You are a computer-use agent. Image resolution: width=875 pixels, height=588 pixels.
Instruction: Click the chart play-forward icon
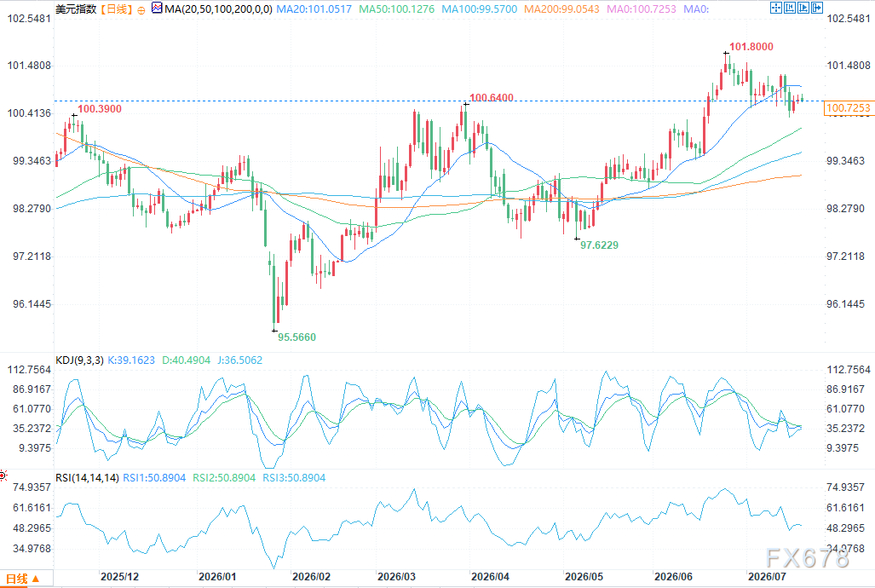803,8
